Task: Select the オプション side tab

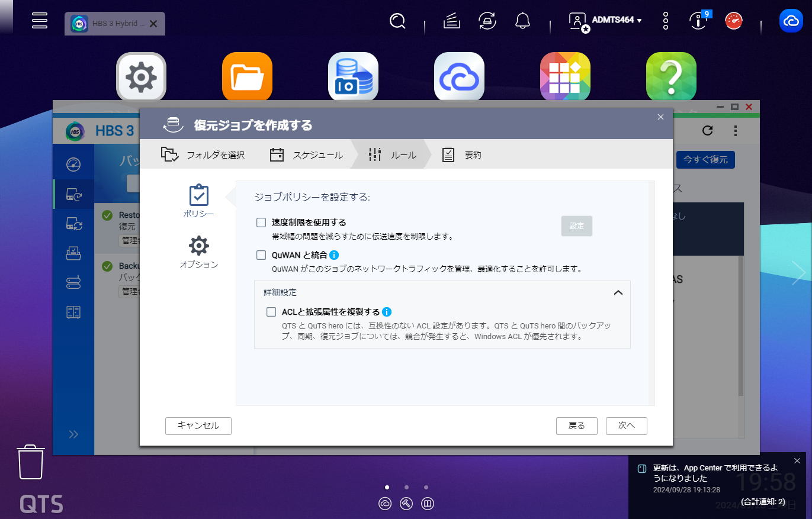Action: pyautogui.click(x=198, y=252)
